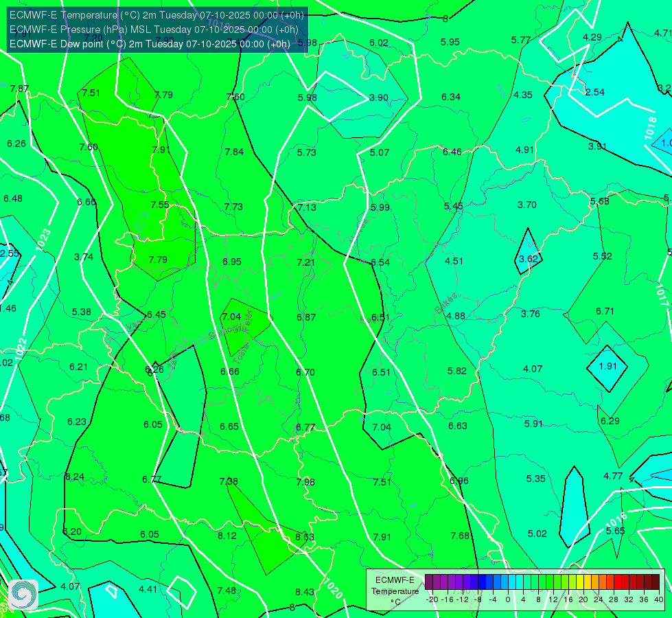Screen dimensions: 672x618
Task: Click the 5.99 grid value
Action: point(380,207)
